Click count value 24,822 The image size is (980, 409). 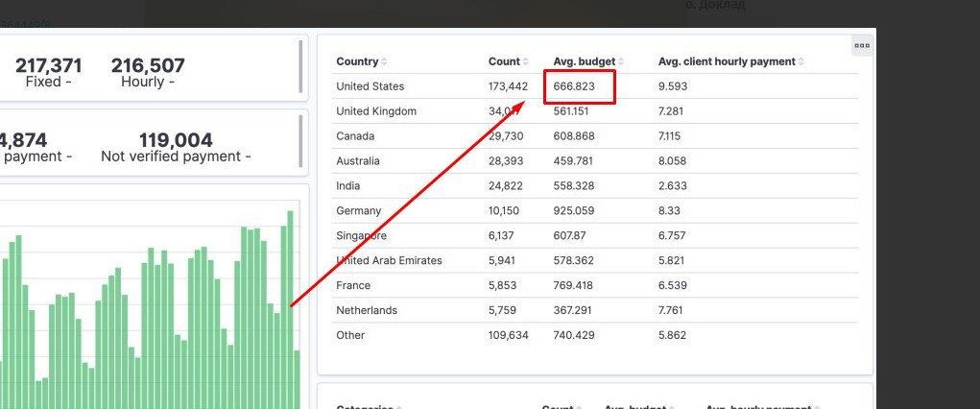tap(506, 185)
